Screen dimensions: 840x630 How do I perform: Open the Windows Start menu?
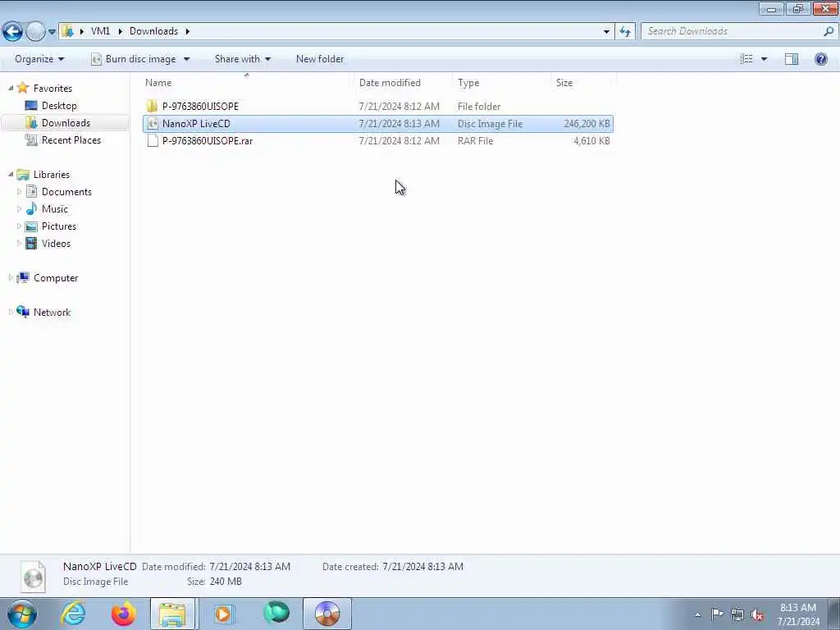click(x=22, y=614)
